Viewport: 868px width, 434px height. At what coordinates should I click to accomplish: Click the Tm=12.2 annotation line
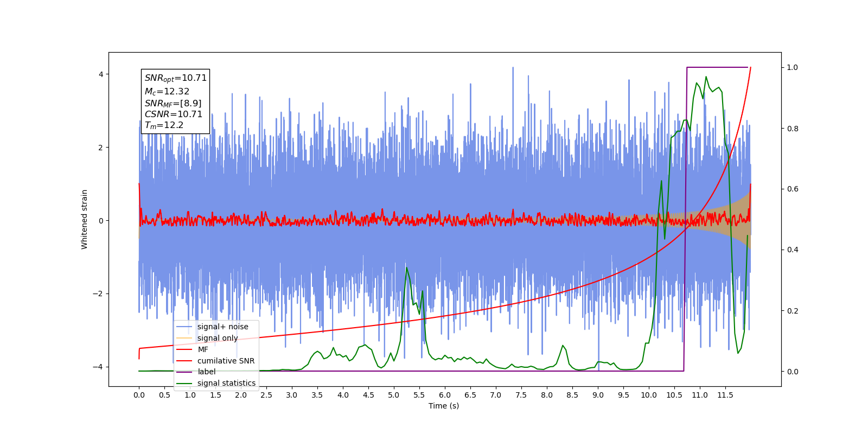click(164, 125)
